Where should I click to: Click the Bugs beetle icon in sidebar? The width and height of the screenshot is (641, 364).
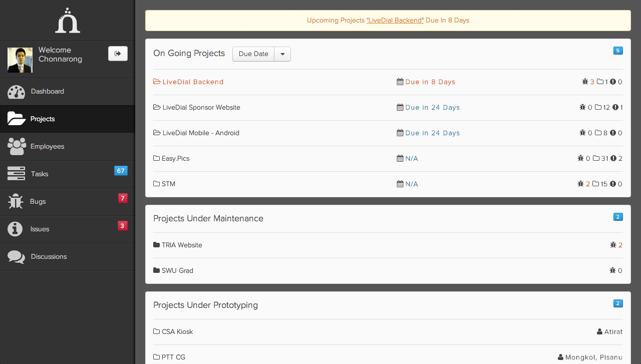(16, 201)
